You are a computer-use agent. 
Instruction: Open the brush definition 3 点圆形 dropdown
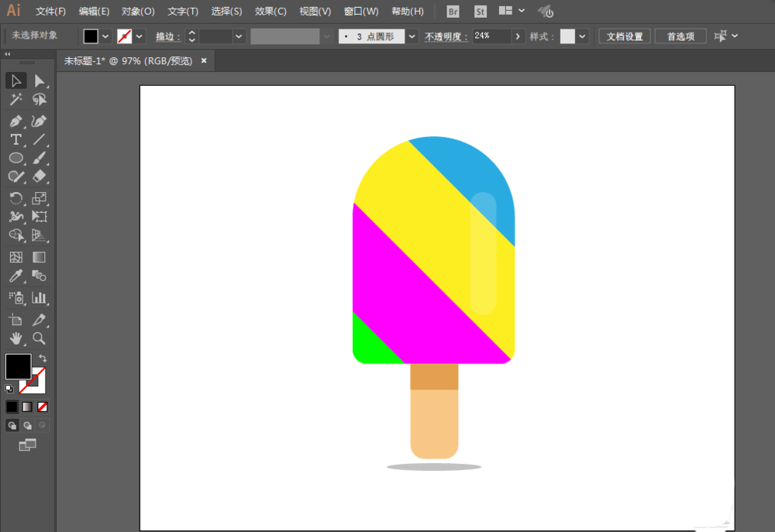click(x=412, y=36)
